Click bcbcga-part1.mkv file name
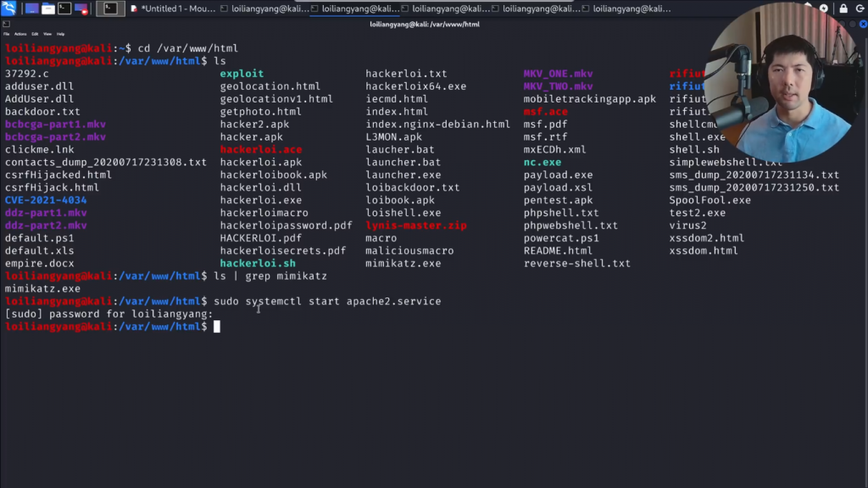 pos(55,125)
